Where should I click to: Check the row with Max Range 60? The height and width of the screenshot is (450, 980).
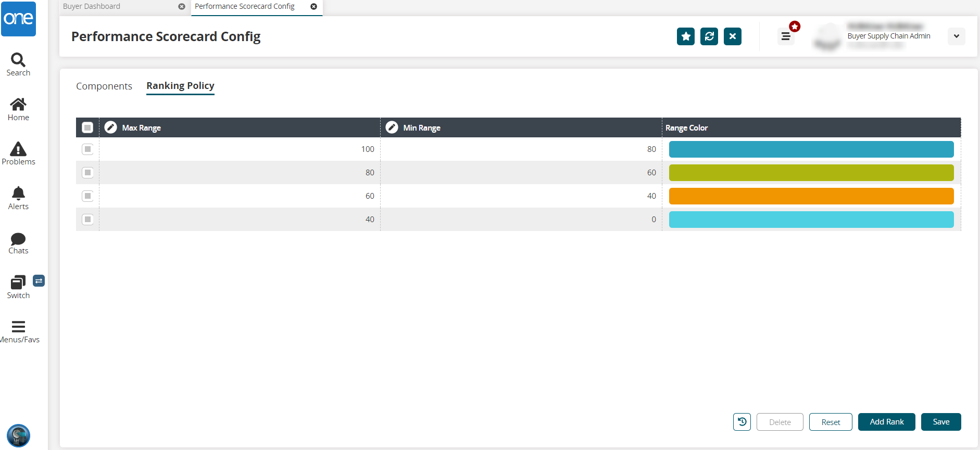tap(87, 196)
